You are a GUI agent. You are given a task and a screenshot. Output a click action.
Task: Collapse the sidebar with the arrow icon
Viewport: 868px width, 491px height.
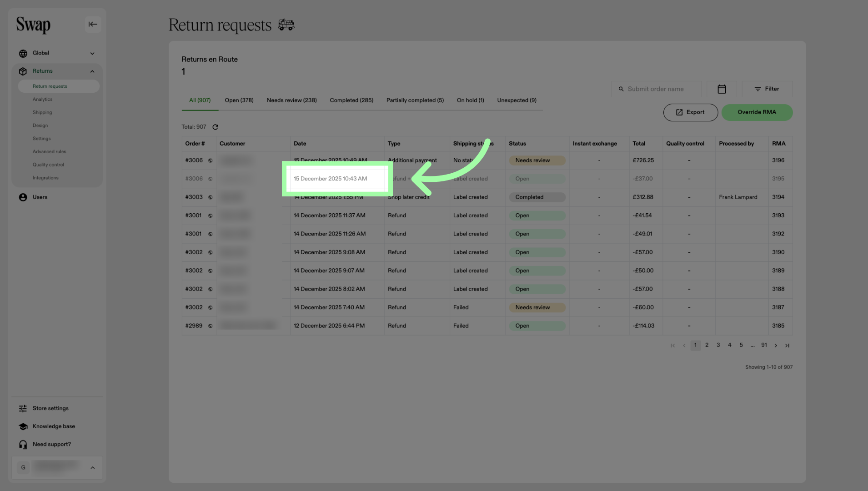tap(93, 25)
